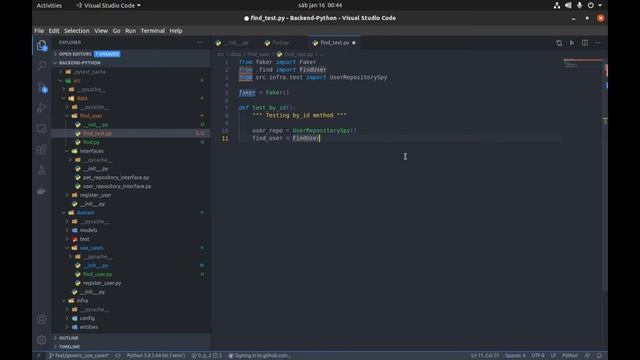Open the Accounts menu icon
The image size is (640, 360).
(42, 319)
